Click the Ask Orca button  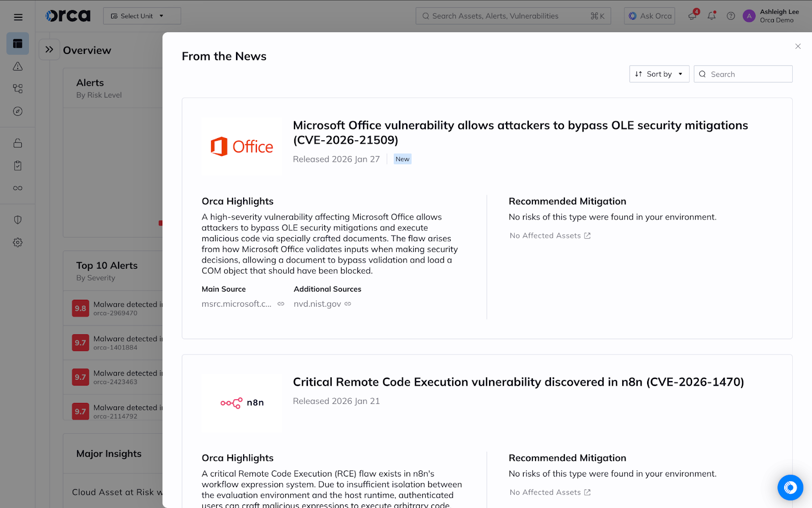point(650,16)
